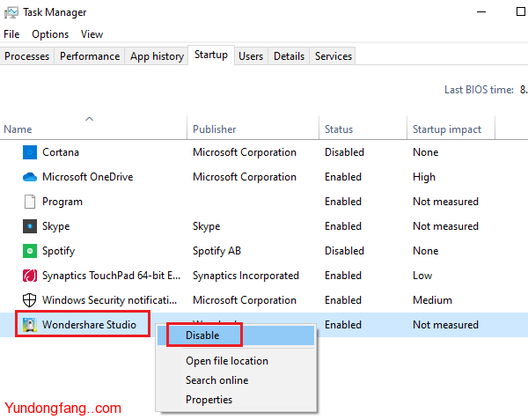Click the Medium startup impact cell

pos(432,300)
